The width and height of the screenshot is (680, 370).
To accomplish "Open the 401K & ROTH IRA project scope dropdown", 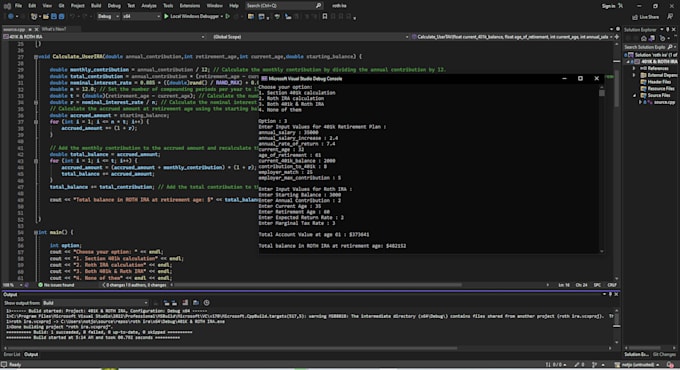I will (104, 37).
